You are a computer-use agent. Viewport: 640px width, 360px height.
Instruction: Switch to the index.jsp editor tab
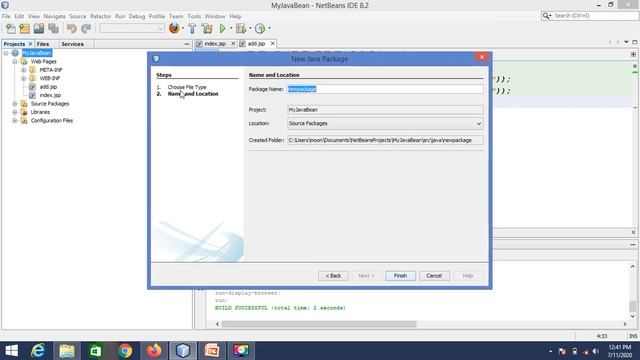tap(215, 43)
